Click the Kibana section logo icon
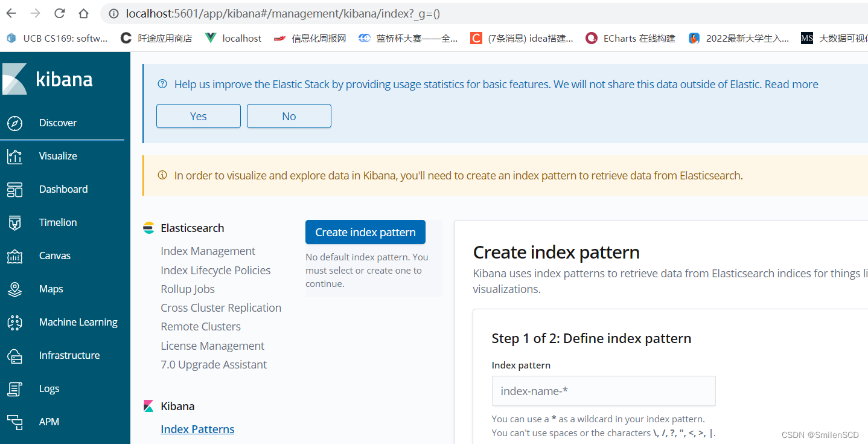 148,407
